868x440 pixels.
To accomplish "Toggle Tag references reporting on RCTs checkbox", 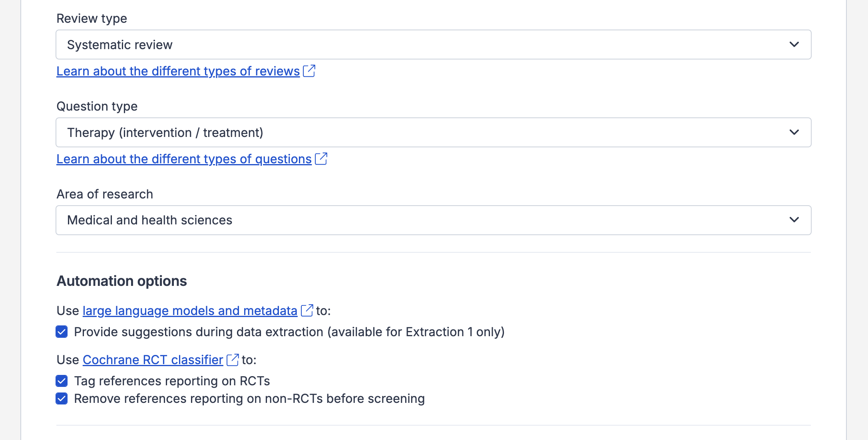I will pyautogui.click(x=62, y=381).
